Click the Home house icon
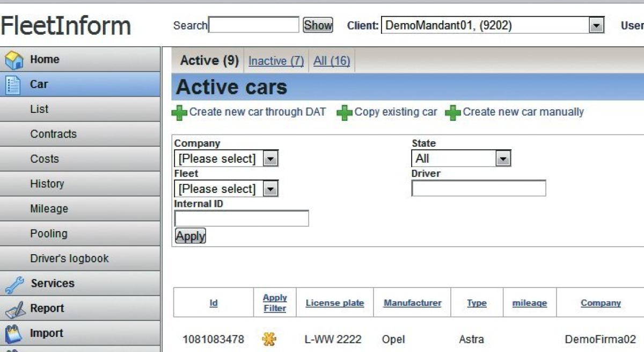The height and width of the screenshot is (352, 644). tap(14, 60)
